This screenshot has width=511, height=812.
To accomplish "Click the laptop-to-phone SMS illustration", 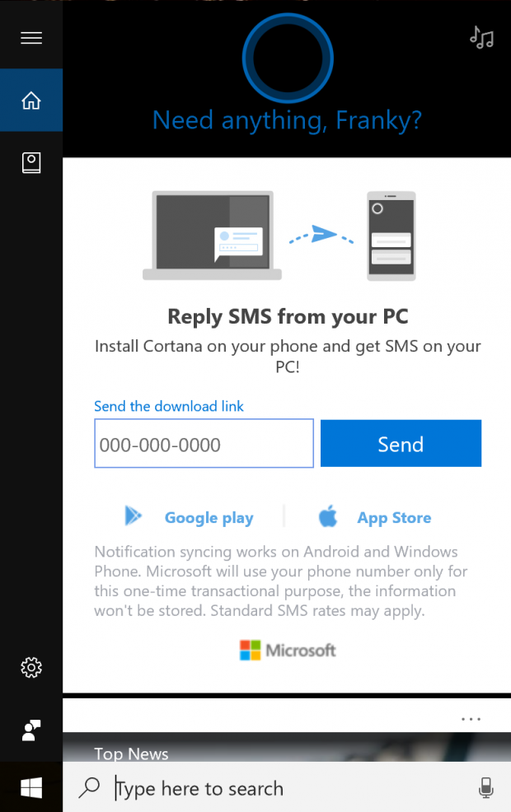I will (279, 236).
